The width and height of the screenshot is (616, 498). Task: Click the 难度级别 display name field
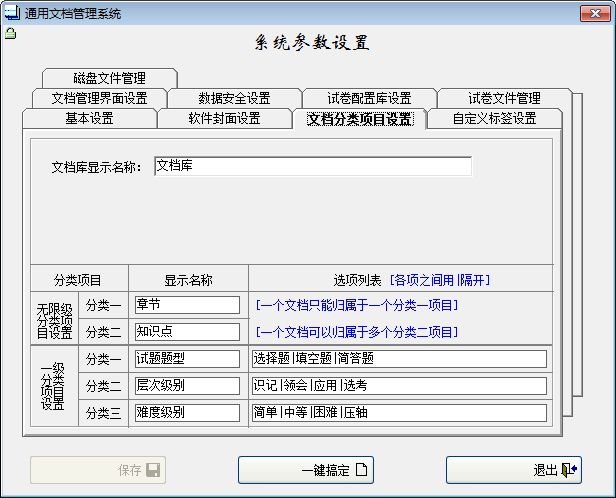pos(187,413)
